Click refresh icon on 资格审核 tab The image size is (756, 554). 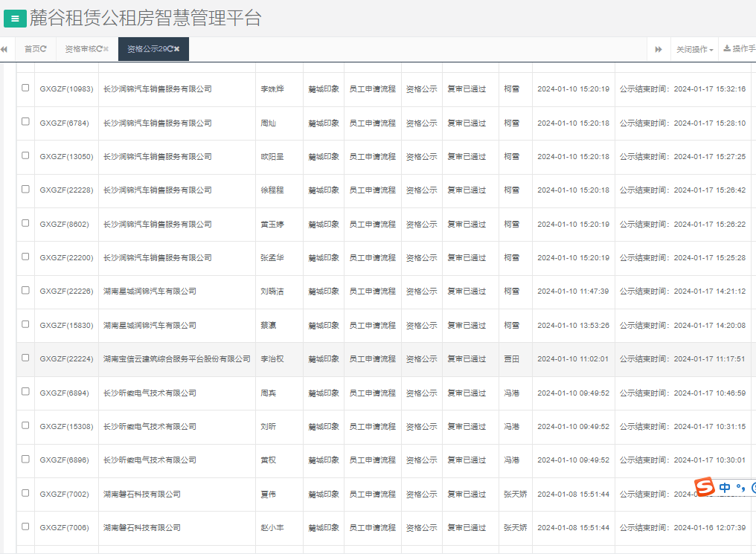coord(99,49)
